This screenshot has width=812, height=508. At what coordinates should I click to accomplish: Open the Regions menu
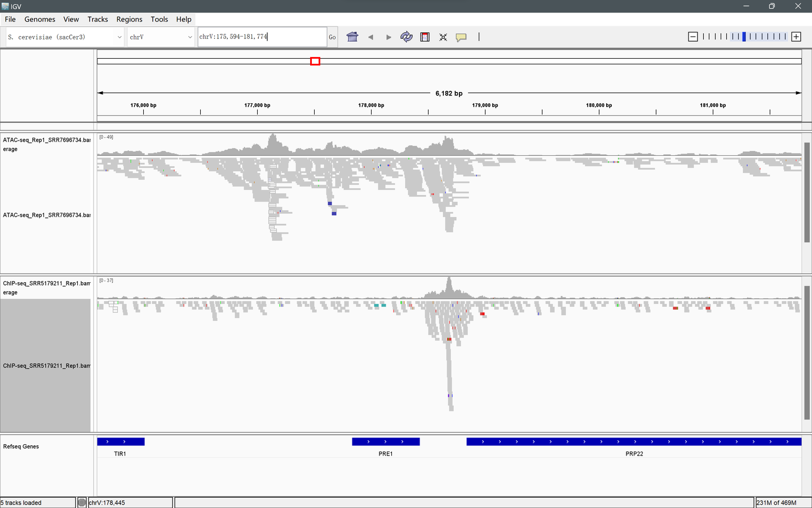pyautogui.click(x=129, y=19)
